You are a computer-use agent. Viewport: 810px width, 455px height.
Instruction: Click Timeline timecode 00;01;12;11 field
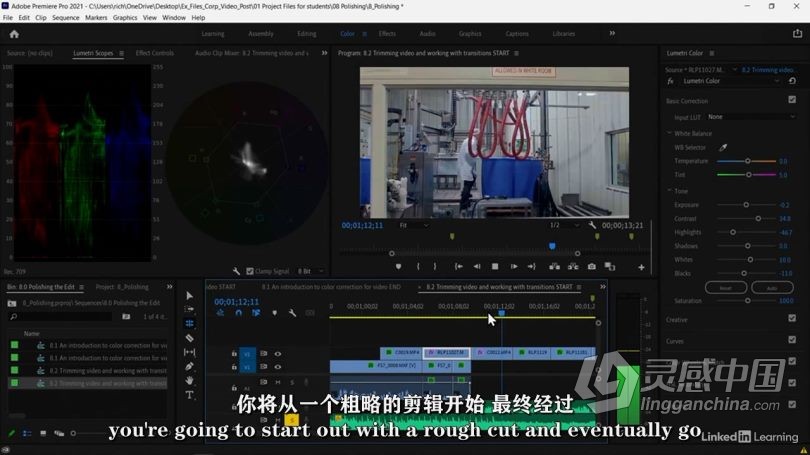tap(237, 302)
